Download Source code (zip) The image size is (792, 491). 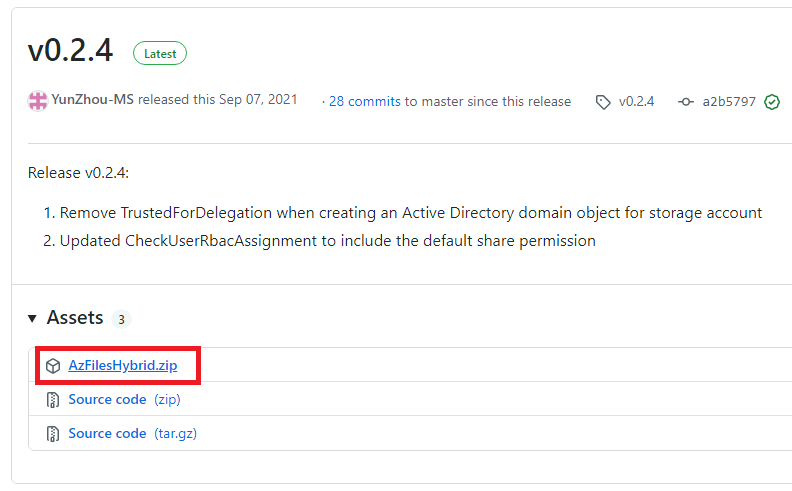tap(124, 400)
